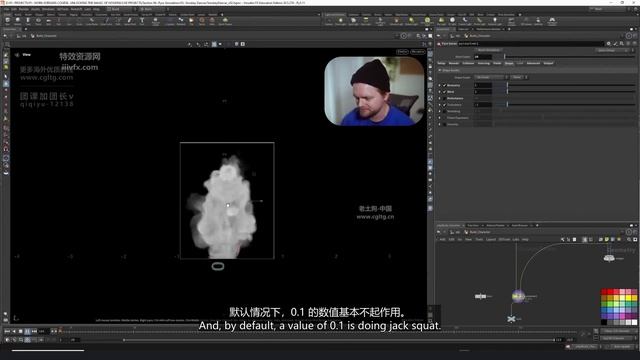Select the Quick Shapes shelf tool
This screenshot has width=640, height=360.
coord(225,20)
